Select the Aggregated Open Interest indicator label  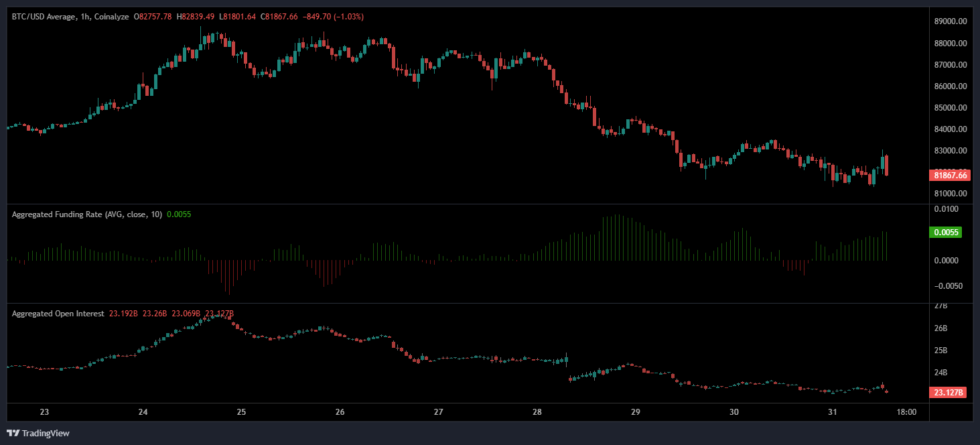point(58,314)
